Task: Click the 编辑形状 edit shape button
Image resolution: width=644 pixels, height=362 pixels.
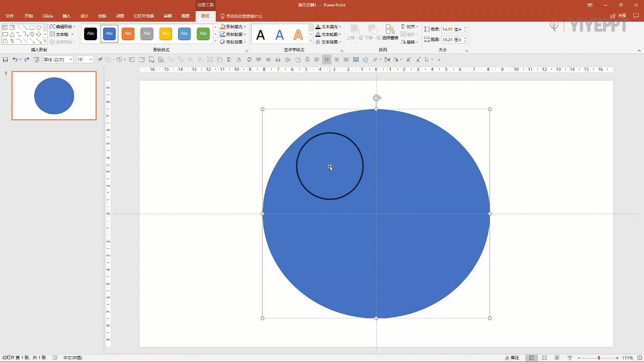Action: [63, 27]
